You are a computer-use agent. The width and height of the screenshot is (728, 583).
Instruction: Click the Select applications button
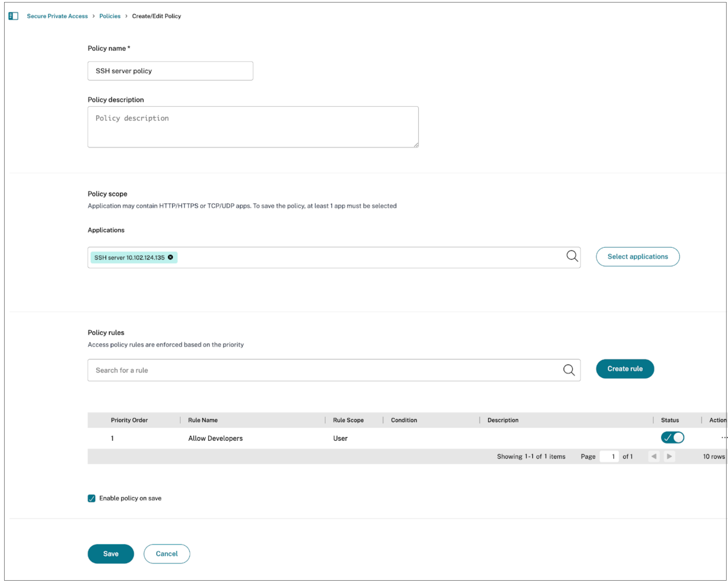(x=637, y=257)
